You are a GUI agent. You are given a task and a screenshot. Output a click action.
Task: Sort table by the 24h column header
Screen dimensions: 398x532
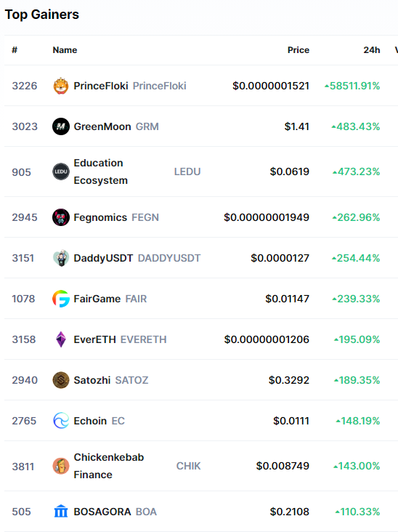[x=372, y=50]
